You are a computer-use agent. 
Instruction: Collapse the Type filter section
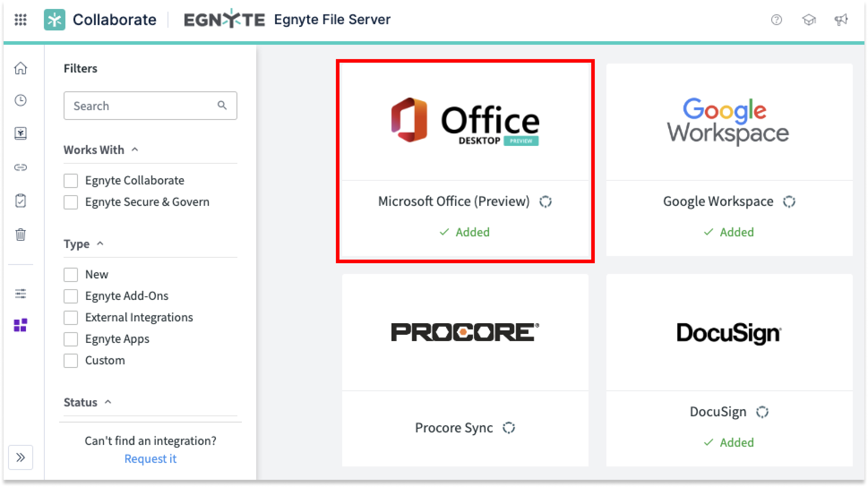100,243
